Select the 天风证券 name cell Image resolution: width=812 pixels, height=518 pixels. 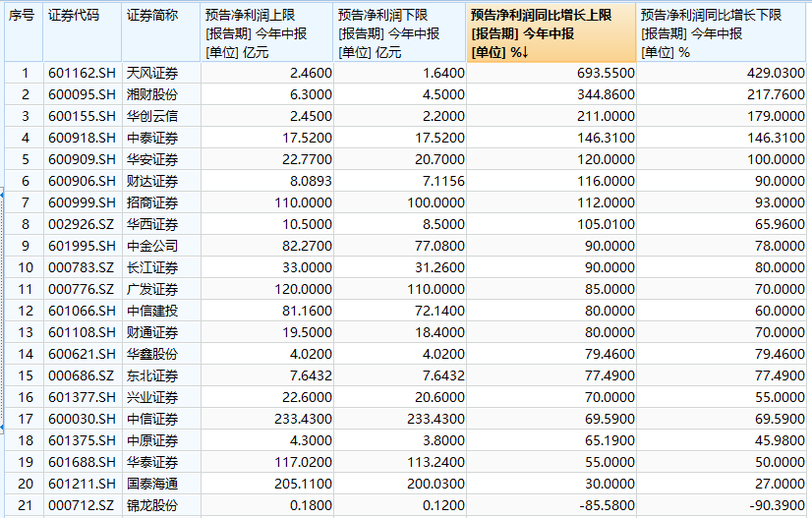161,73
